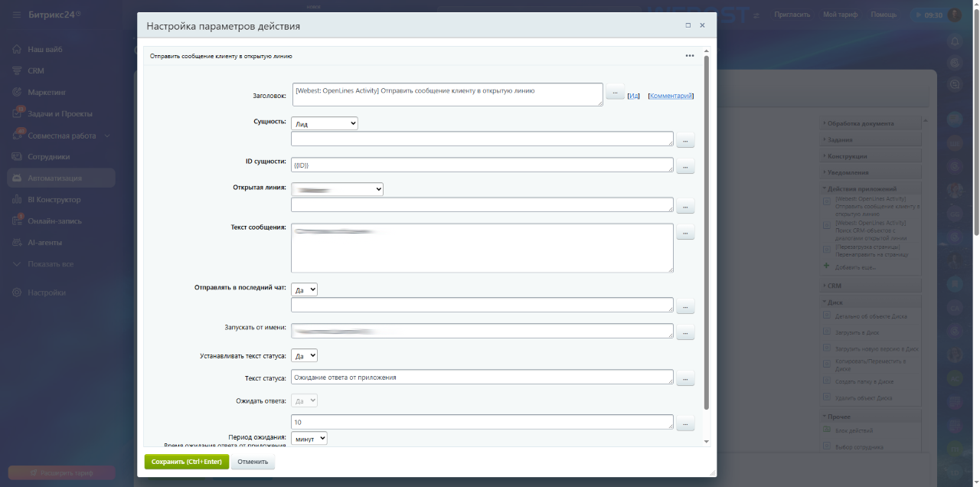Expand the Обработка документа section
Viewport: 980px width, 487px height.
(x=871, y=123)
